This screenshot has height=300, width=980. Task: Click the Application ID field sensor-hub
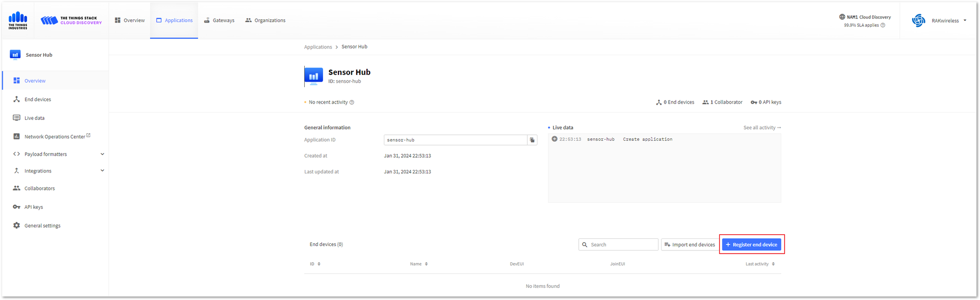tap(455, 140)
